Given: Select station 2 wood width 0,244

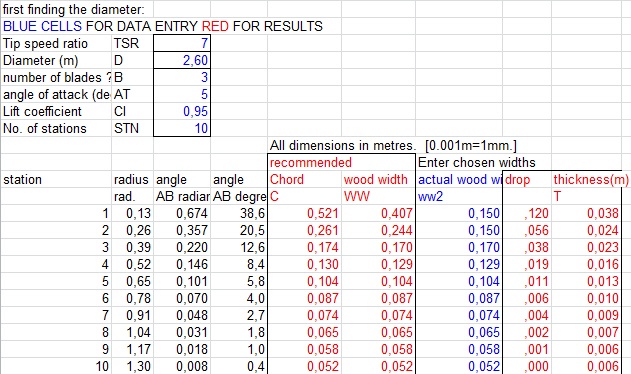Looking at the screenshot, I should tap(378, 230).
